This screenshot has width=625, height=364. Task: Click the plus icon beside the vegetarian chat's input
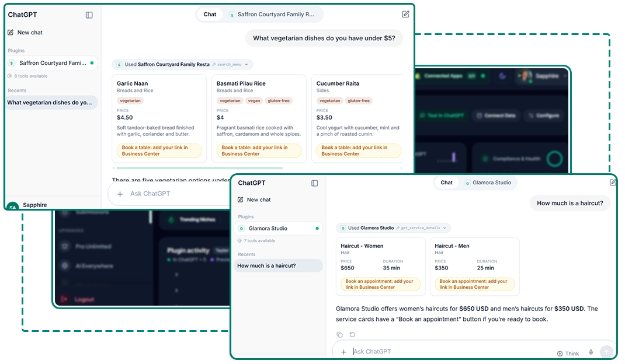tap(120, 194)
